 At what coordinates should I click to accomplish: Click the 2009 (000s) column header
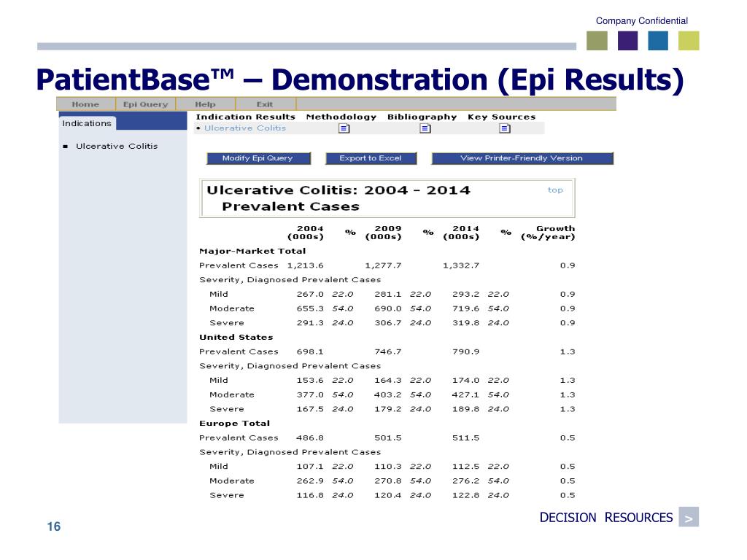(383, 233)
